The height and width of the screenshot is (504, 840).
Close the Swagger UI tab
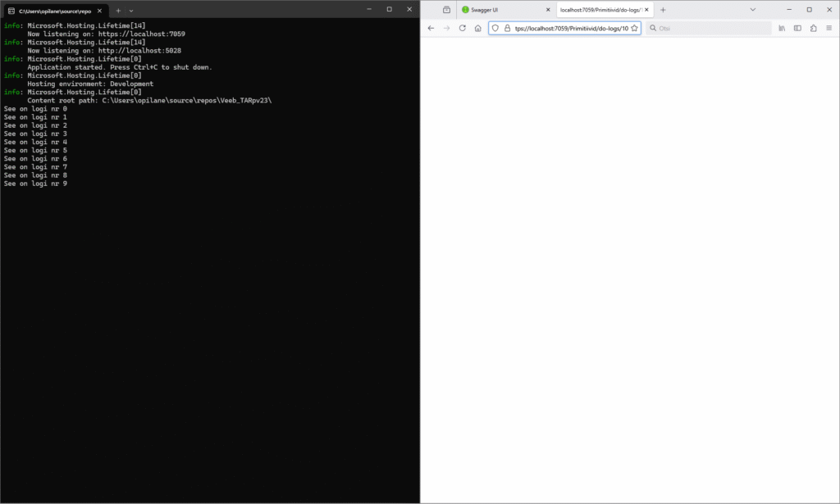[547, 10]
